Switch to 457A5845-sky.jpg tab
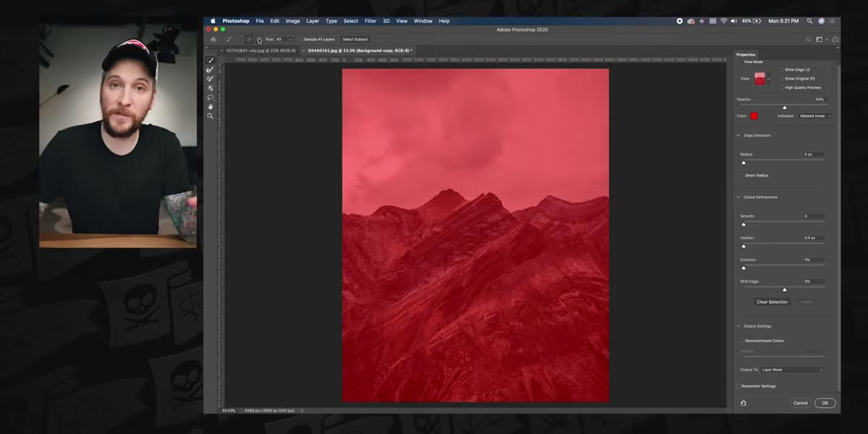Screen dimensions: 868x434 click(261, 51)
